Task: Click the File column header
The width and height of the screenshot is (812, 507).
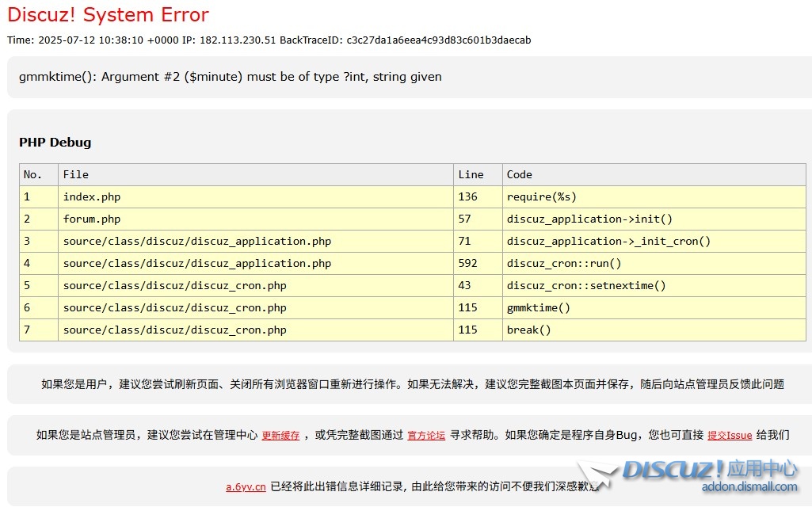Action: [x=76, y=174]
